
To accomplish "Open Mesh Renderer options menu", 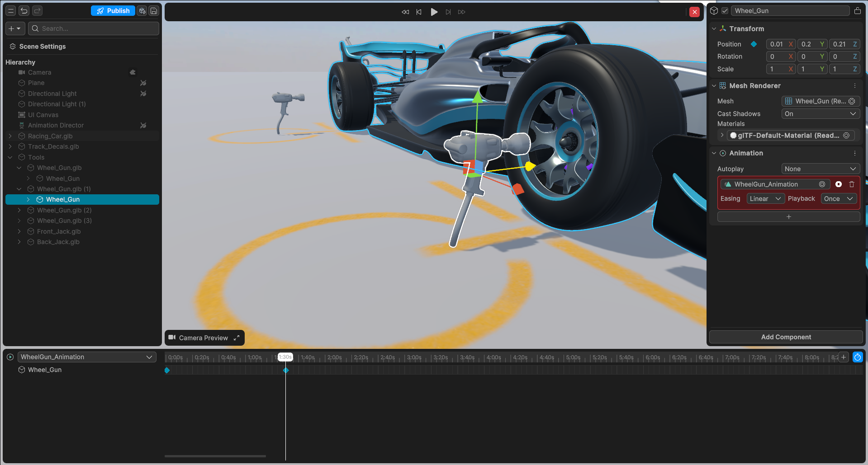I will coord(854,86).
